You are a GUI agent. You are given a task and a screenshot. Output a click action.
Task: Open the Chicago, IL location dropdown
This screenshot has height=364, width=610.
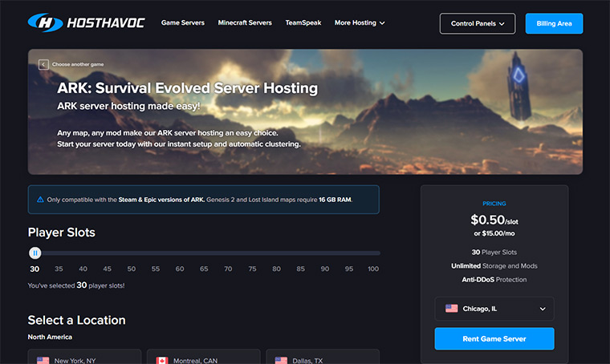click(494, 309)
